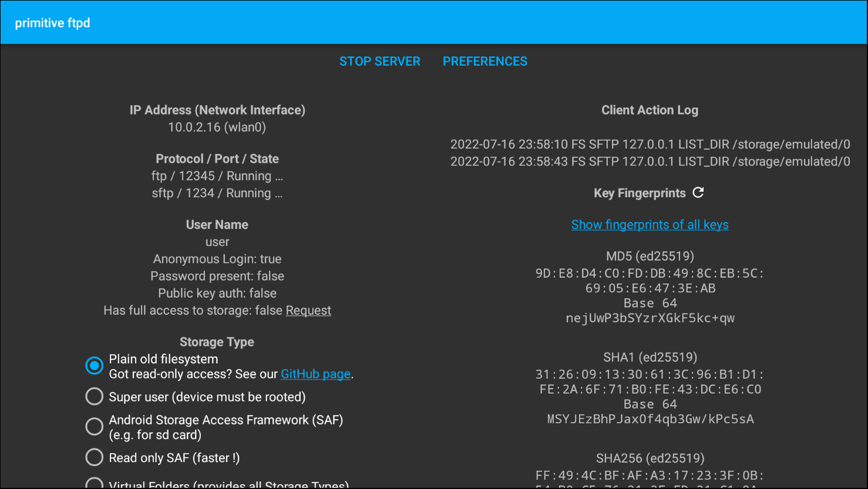Open the 'Show fingerprints of all keys' link

(650, 225)
